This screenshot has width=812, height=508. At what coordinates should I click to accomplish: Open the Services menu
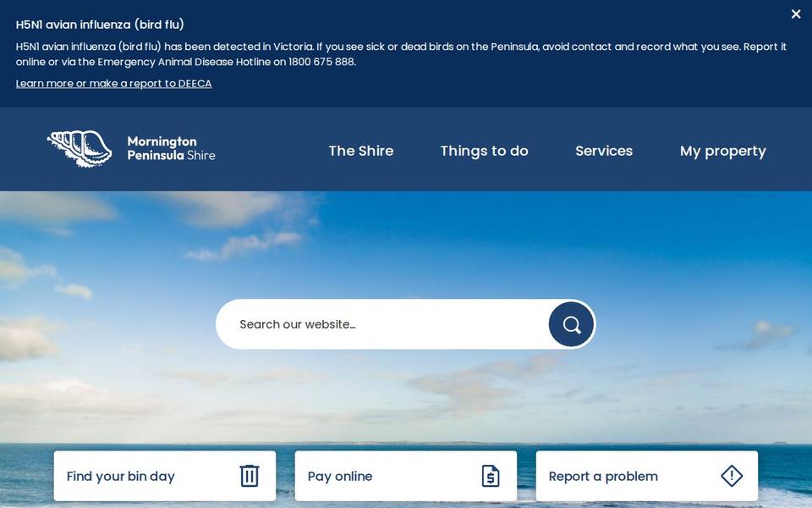pos(604,151)
